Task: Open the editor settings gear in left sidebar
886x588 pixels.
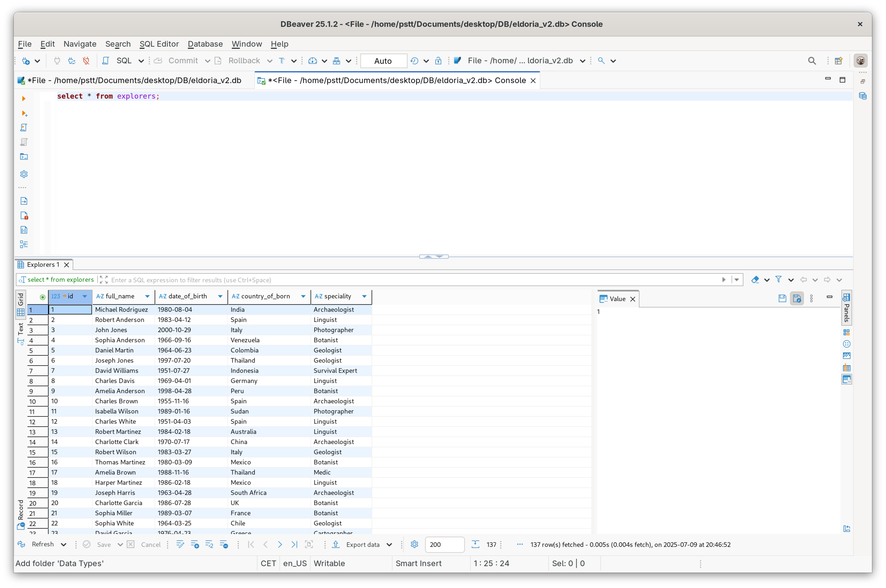Action: (24, 174)
